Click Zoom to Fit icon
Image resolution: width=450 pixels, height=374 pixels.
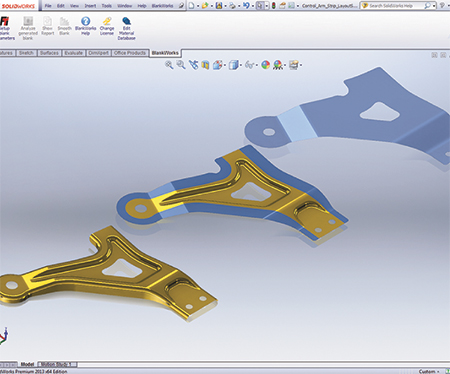(x=169, y=65)
